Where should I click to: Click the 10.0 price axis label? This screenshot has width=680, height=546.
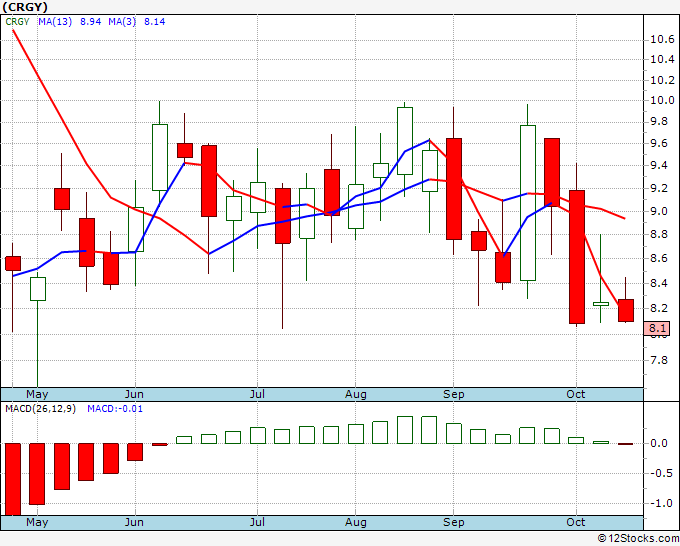(x=662, y=100)
